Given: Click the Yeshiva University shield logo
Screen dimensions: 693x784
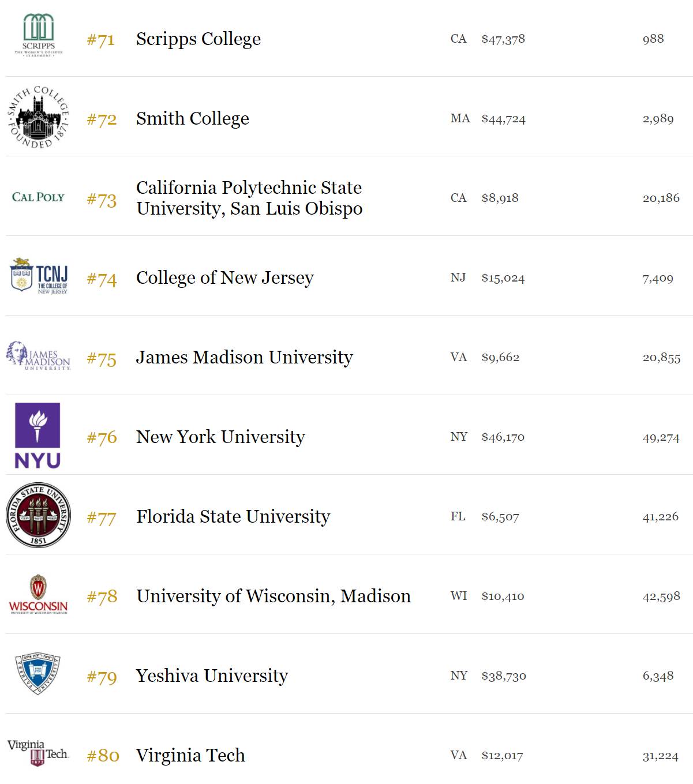Looking at the screenshot, I should click(x=38, y=674).
